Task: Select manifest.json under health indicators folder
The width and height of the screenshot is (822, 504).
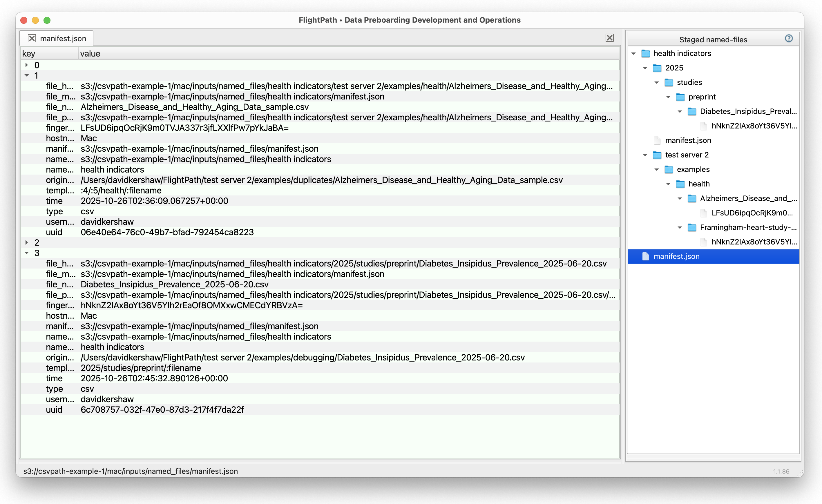Action: coord(688,140)
